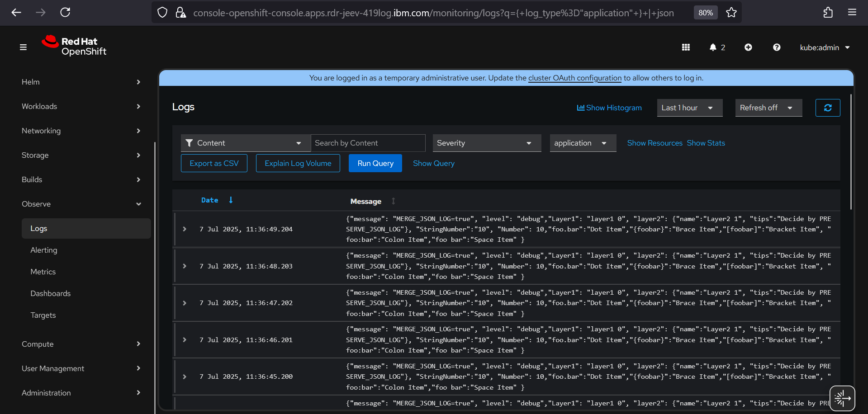Open the Last 1 hour time range dropdown
This screenshot has height=414, width=868.
click(689, 108)
